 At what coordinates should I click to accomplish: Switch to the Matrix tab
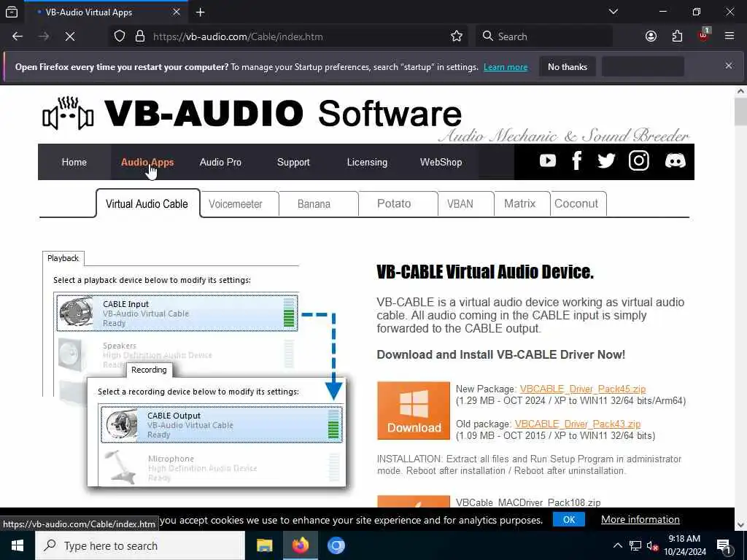click(519, 204)
